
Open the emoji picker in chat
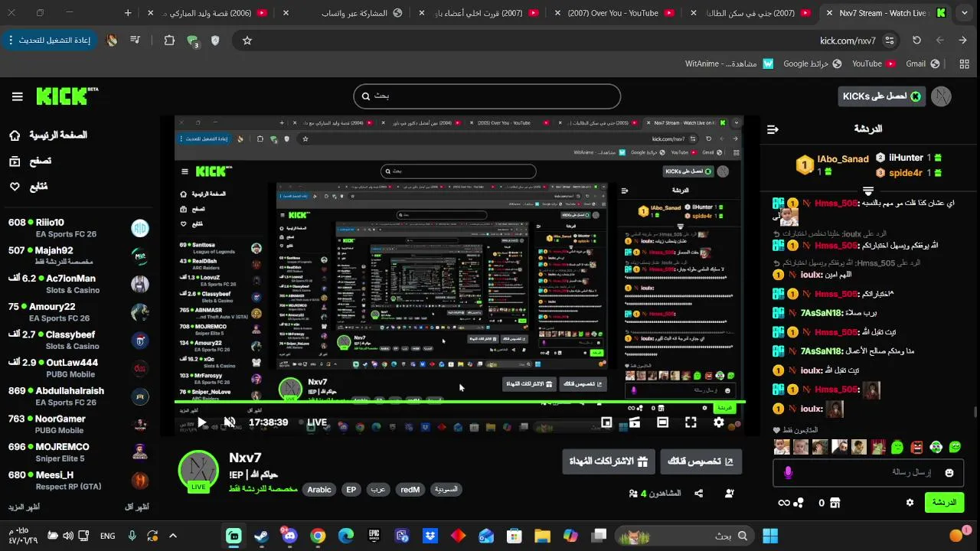tap(949, 473)
